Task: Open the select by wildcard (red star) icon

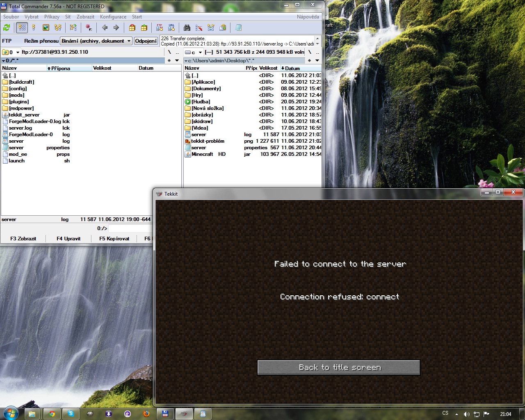Action: click(x=89, y=27)
